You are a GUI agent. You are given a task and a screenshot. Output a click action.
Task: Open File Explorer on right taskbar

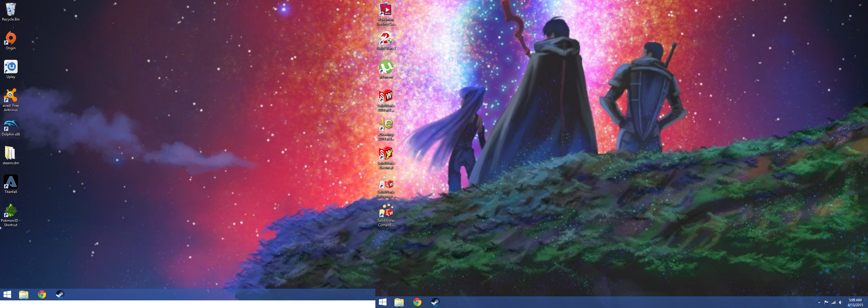(399, 302)
